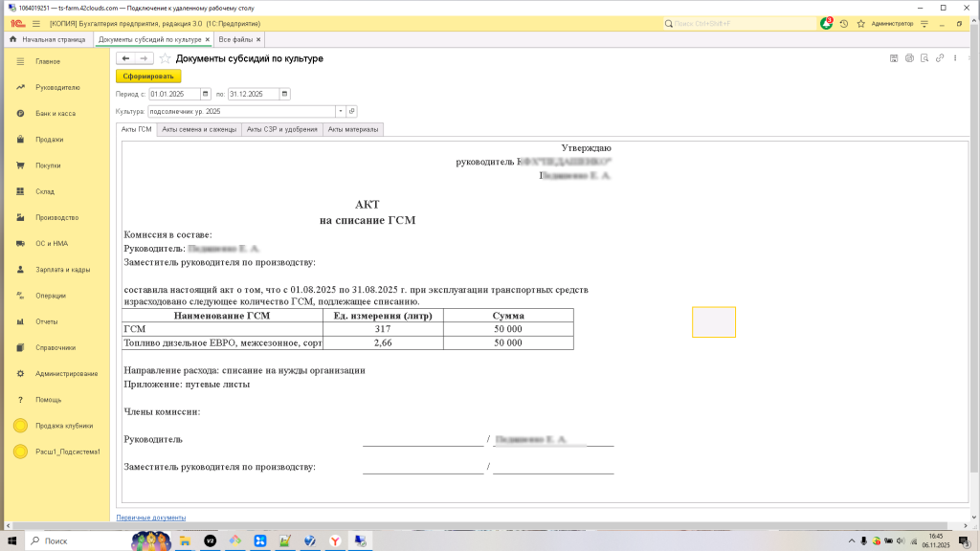Switch to Акты СЗР и удобрения tab

click(x=282, y=129)
